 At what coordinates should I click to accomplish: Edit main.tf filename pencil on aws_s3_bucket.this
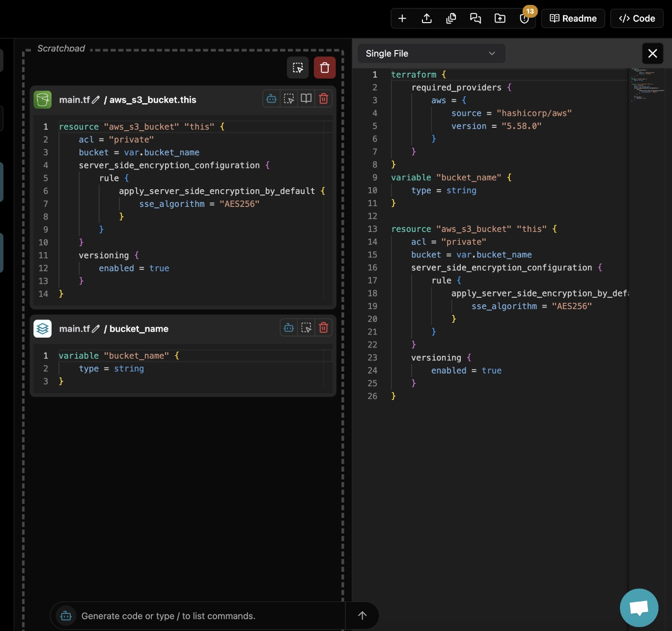(96, 100)
